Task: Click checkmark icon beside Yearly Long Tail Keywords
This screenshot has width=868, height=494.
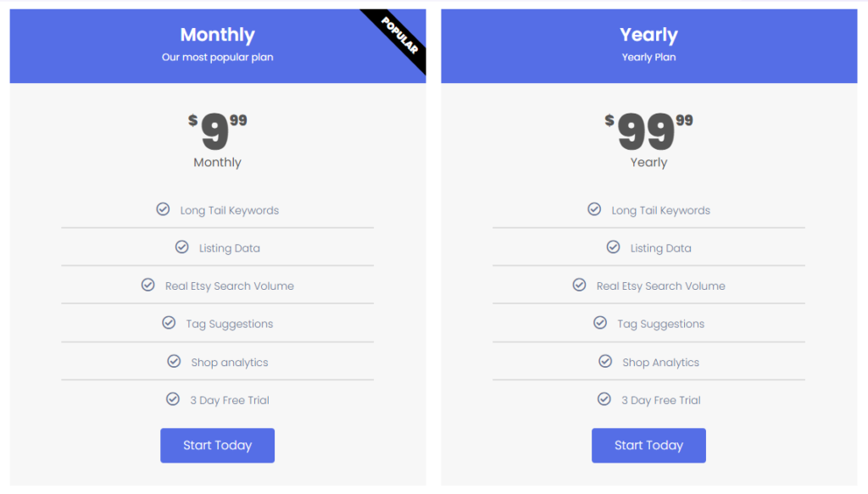Action: click(594, 209)
